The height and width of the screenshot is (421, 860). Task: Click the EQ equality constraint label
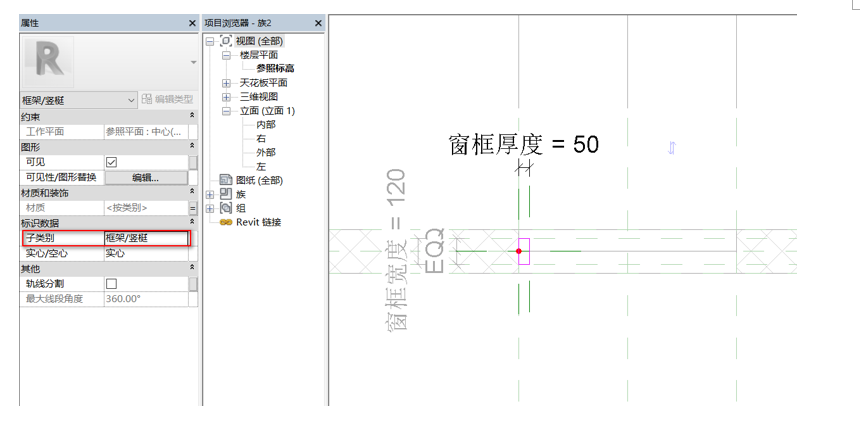pyautogui.click(x=433, y=251)
